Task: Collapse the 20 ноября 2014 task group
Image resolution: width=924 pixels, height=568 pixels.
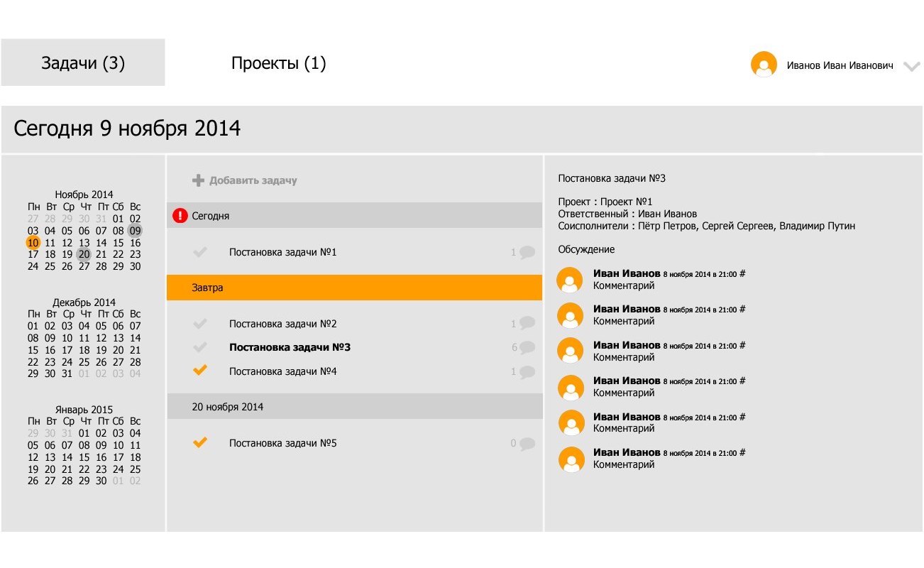Action: click(354, 407)
